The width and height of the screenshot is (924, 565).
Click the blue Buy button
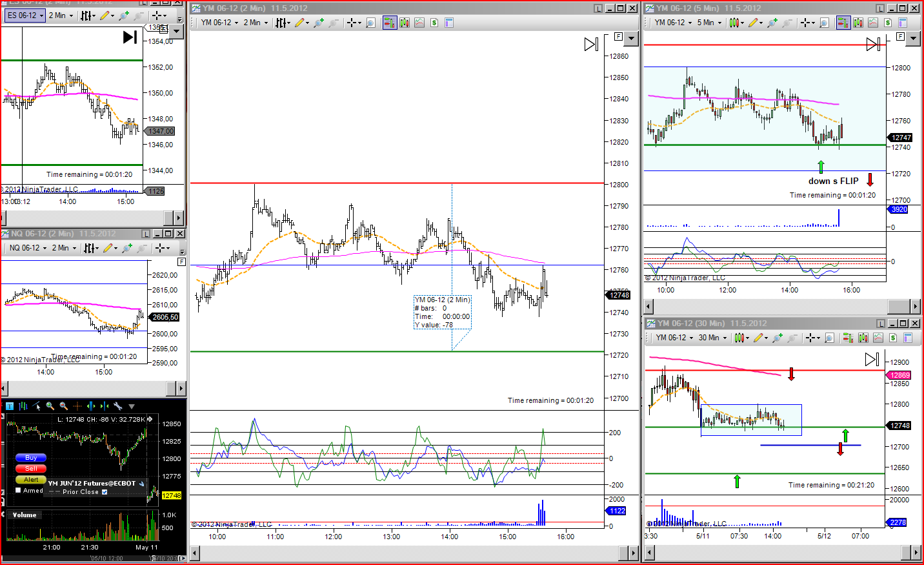[31, 458]
